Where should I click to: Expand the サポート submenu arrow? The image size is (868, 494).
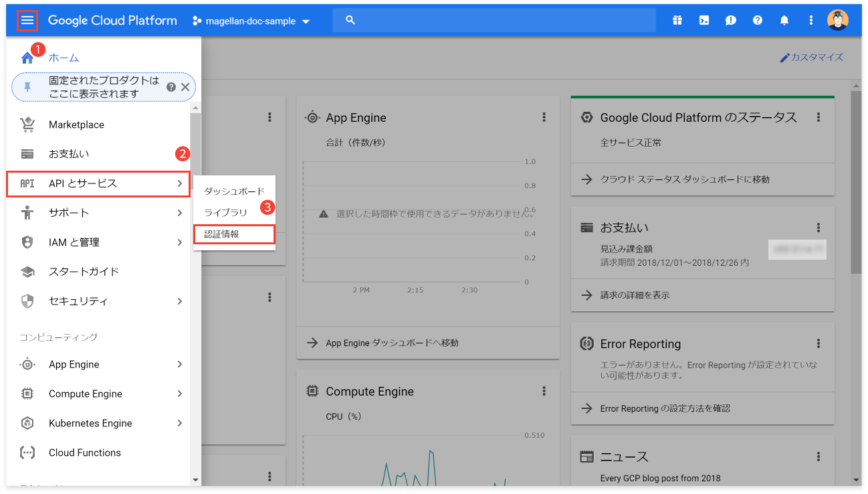180,213
